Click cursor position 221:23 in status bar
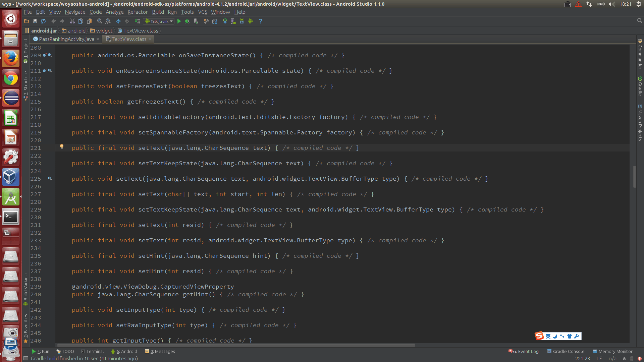 tap(583, 358)
